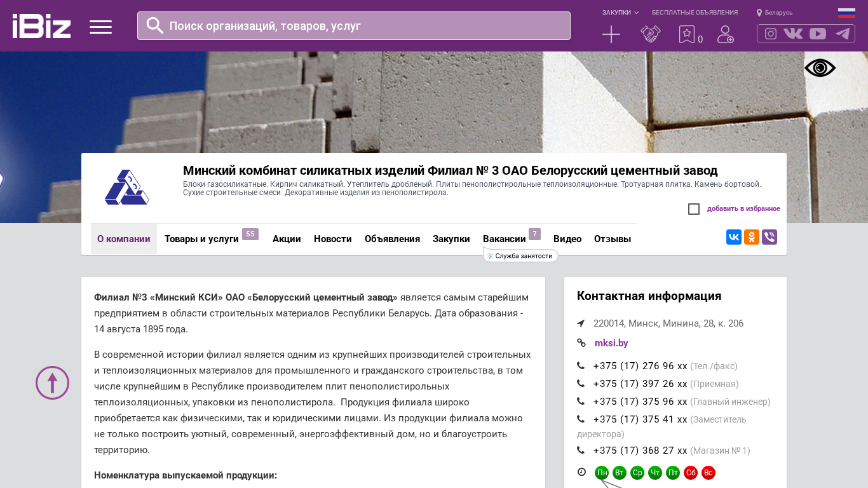Viewport: 868px width, 488px height.
Task: Click 'Номенклатура выпускаемой продукции:' text
Action: (186, 475)
